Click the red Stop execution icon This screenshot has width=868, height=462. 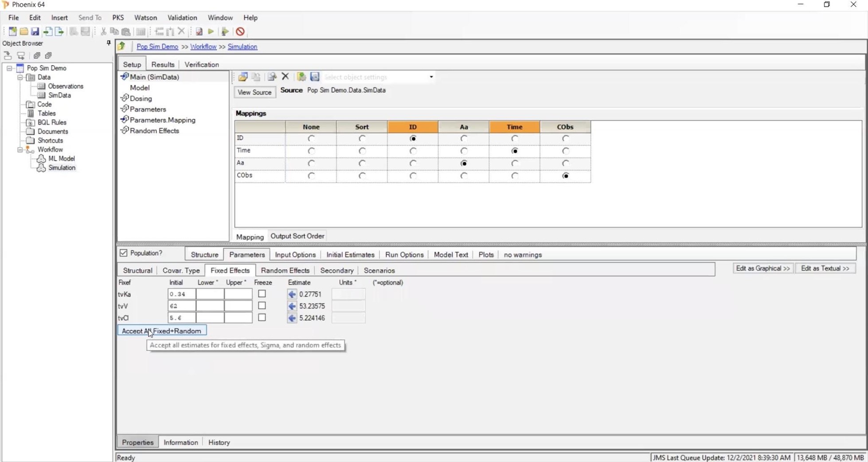click(x=239, y=31)
